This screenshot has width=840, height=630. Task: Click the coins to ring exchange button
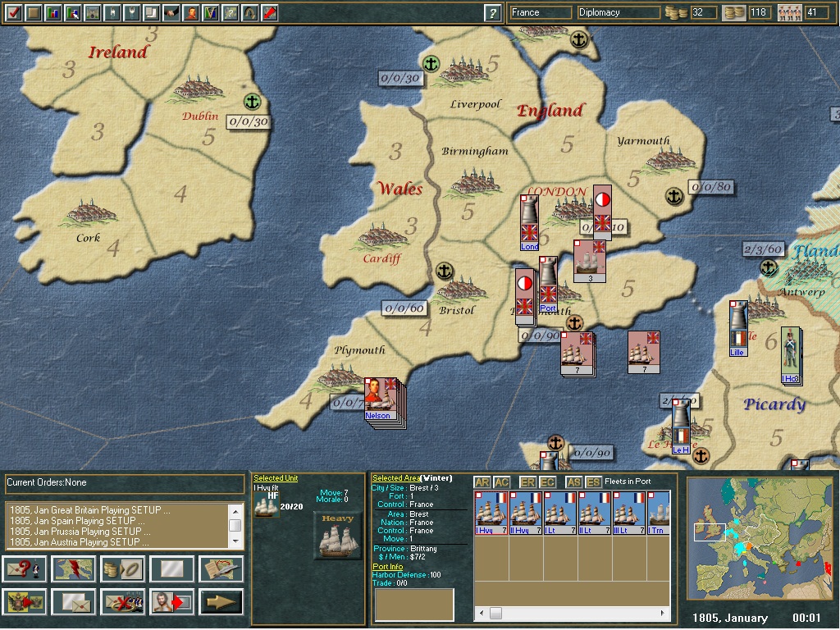[x=123, y=569]
